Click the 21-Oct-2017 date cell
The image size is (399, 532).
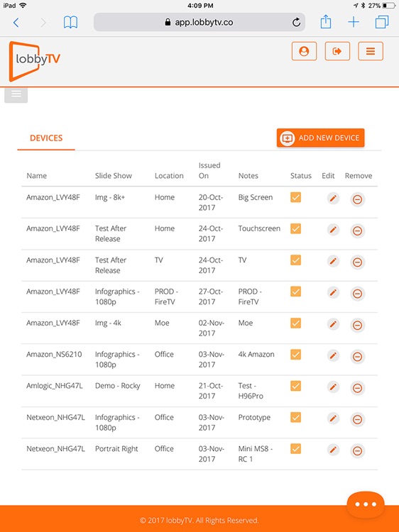[x=211, y=391]
